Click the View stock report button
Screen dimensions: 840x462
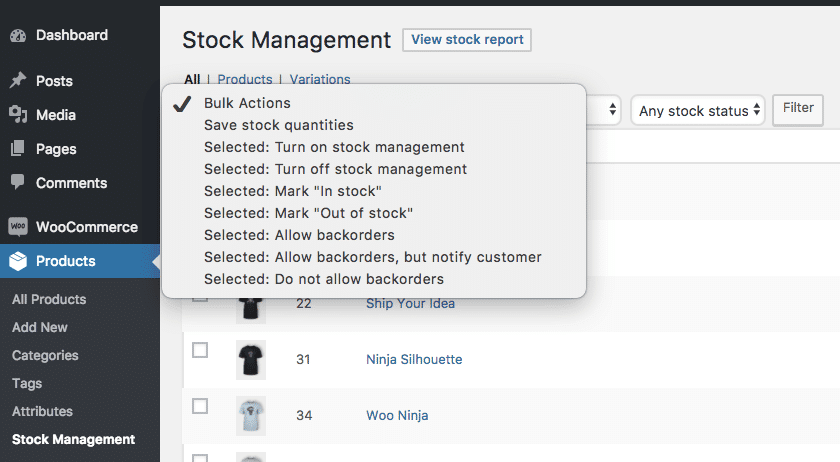(467, 40)
